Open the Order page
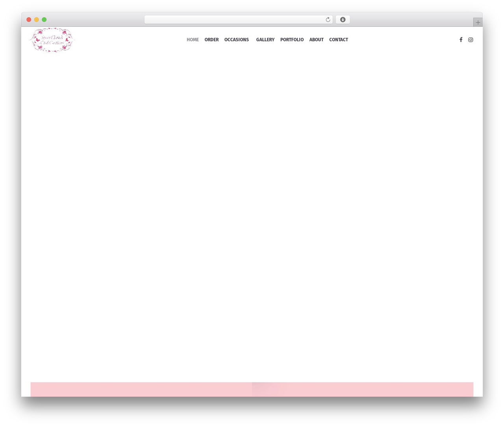Screen dimensions: 504x427 pyautogui.click(x=211, y=40)
